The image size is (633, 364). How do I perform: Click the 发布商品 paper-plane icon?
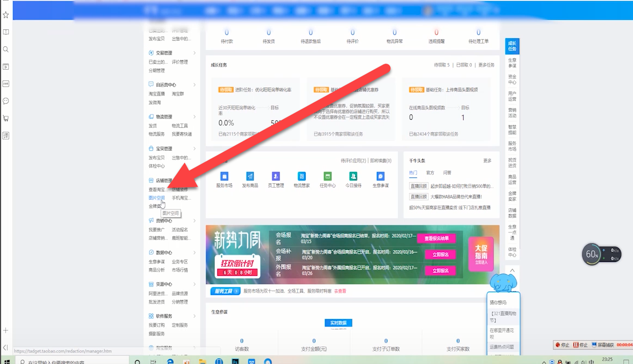click(250, 176)
